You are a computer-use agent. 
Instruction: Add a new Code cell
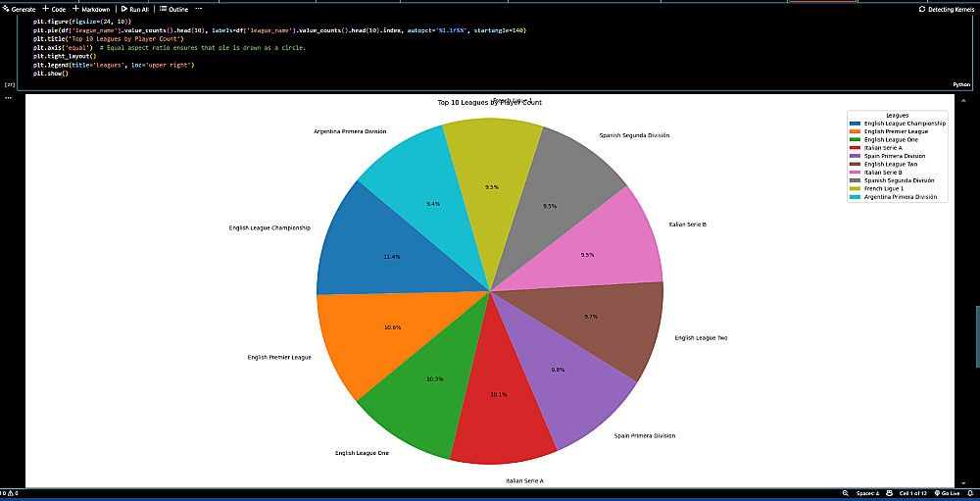54,10
